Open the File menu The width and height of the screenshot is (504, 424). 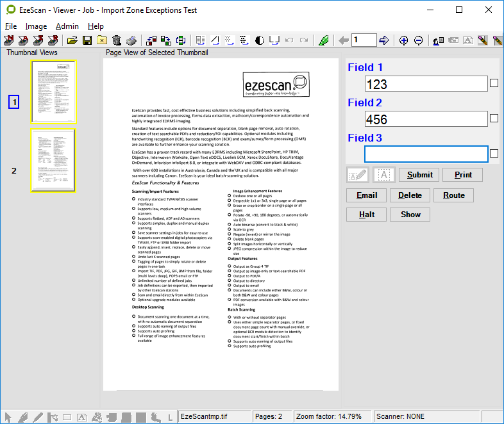[11, 26]
